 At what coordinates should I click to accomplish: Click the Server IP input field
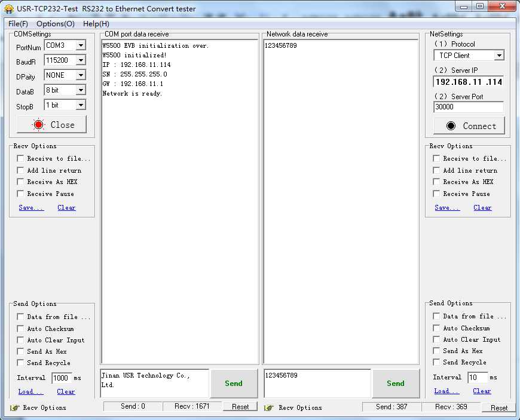pos(469,82)
